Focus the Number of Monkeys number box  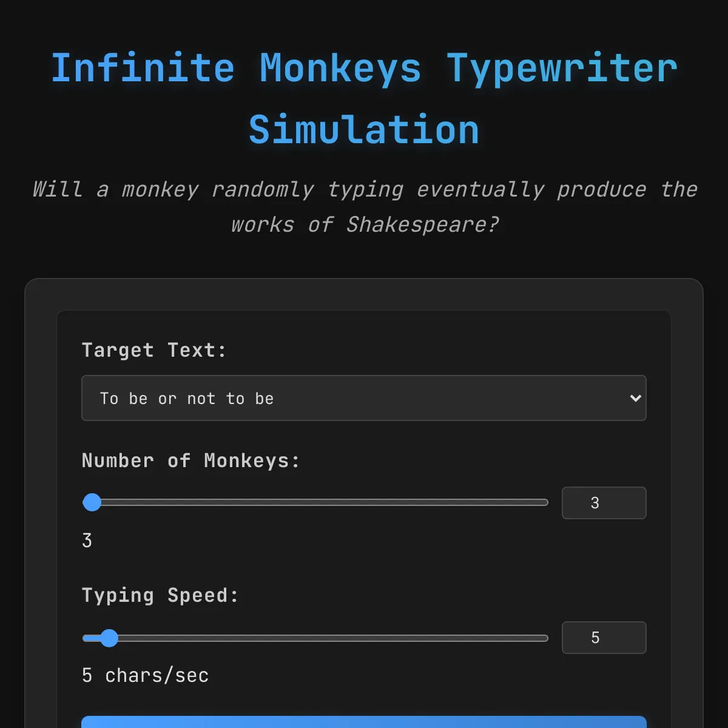point(604,503)
